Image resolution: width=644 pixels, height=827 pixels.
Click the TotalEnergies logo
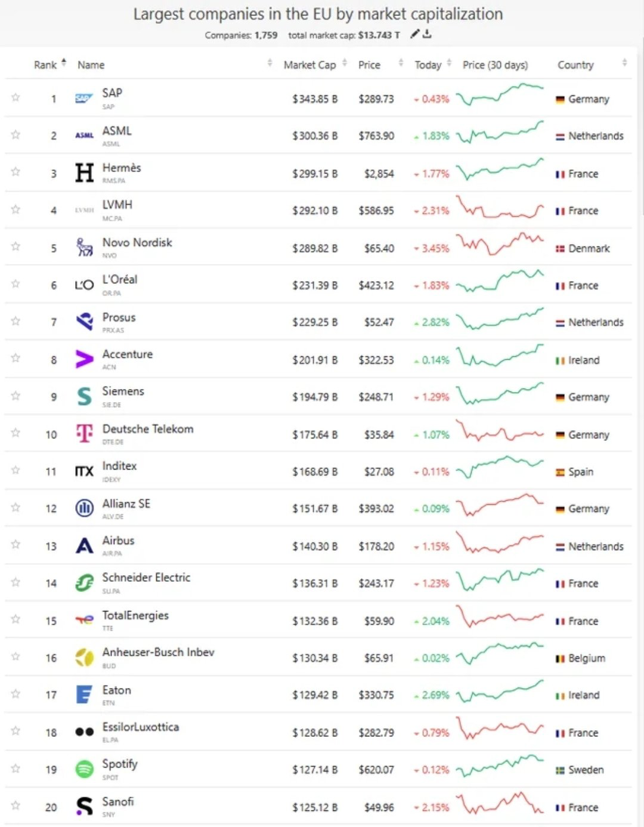(84, 620)
